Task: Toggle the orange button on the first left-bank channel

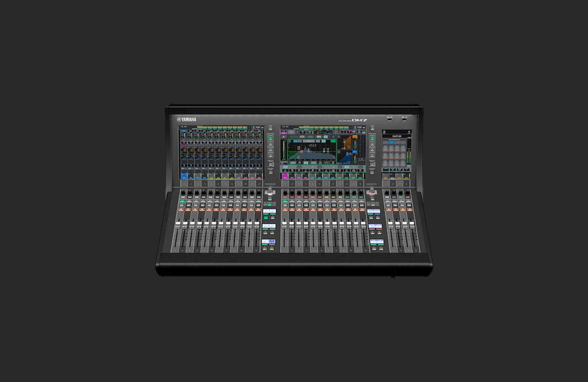Action: click(x=182, y=209)
